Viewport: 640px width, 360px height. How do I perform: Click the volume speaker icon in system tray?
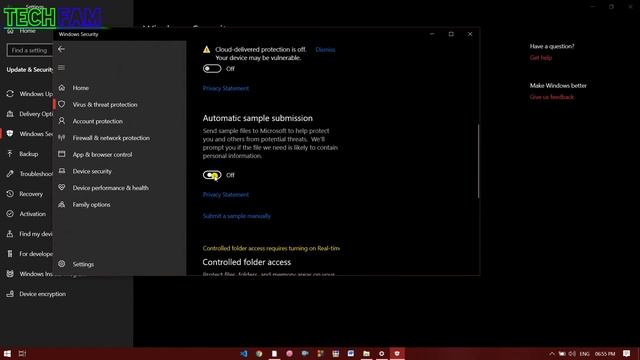point(572,353)
